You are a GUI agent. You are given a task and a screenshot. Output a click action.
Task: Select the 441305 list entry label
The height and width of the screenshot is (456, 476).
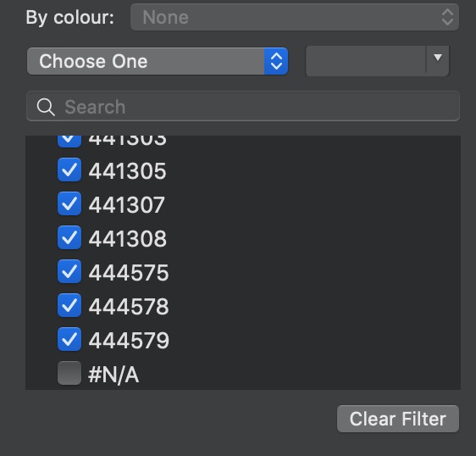tap(128, 170)
